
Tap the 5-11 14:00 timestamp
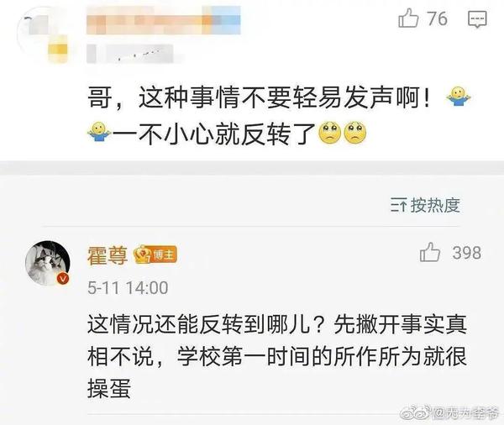point(128,288)
